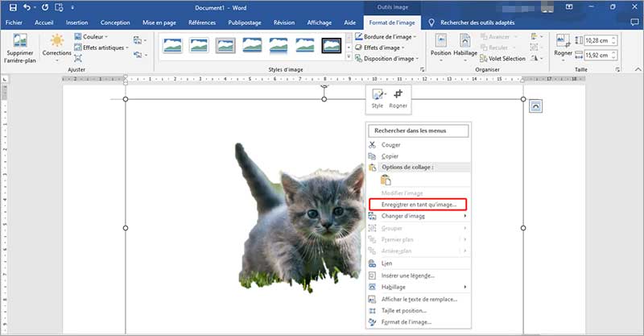Switch to the Insertion ribbon tab

click(77, 23)
